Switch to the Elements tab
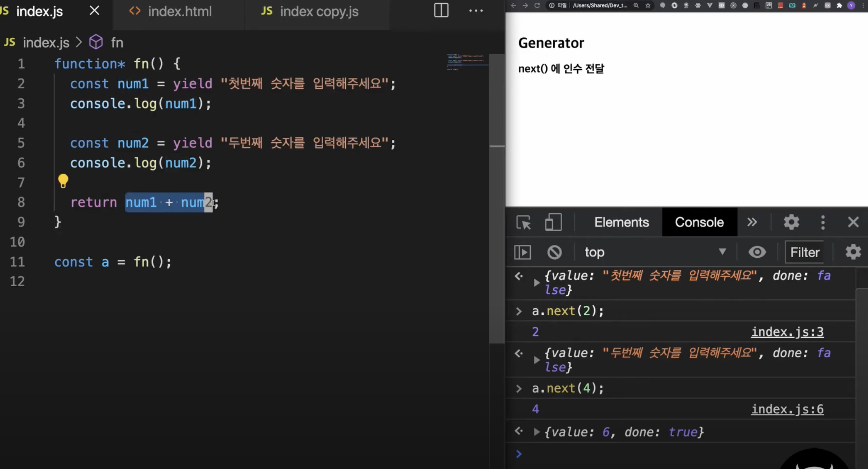Screen dimensions: 868x469 point(621,222)
